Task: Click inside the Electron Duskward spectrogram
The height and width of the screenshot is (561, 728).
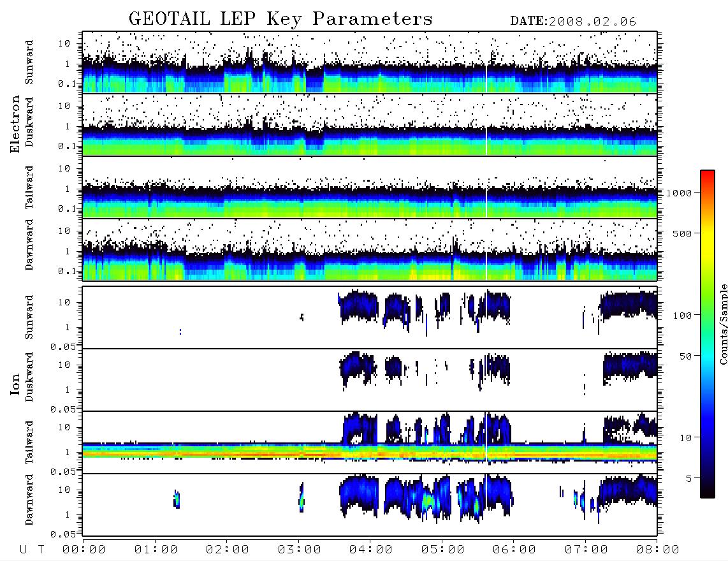Action: coord(370,124)
